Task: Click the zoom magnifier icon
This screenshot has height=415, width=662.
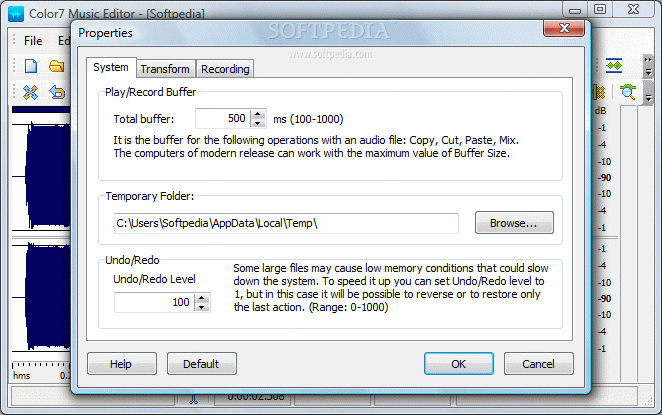Action: 628,92
